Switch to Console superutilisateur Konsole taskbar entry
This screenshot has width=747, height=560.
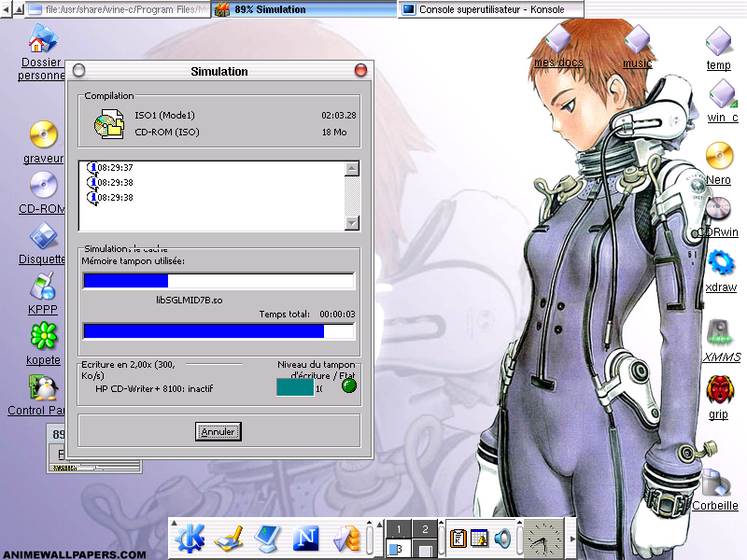(491, 9)
